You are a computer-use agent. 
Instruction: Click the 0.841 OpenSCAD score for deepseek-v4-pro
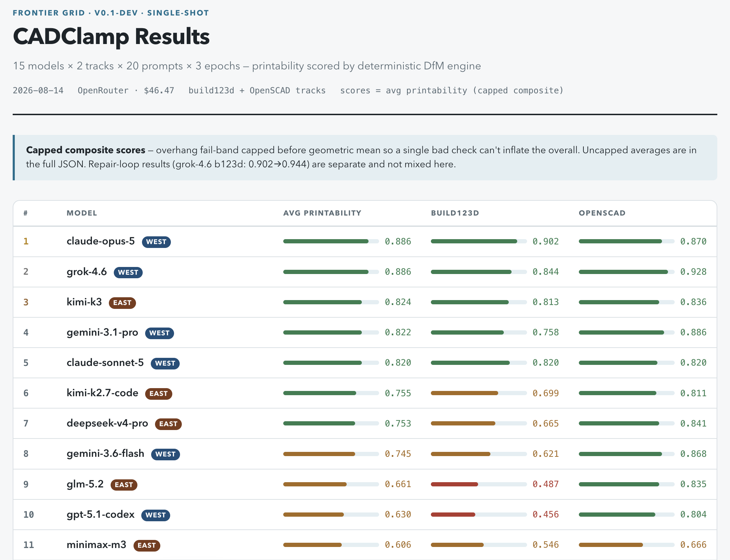click(x=693, y=423)
